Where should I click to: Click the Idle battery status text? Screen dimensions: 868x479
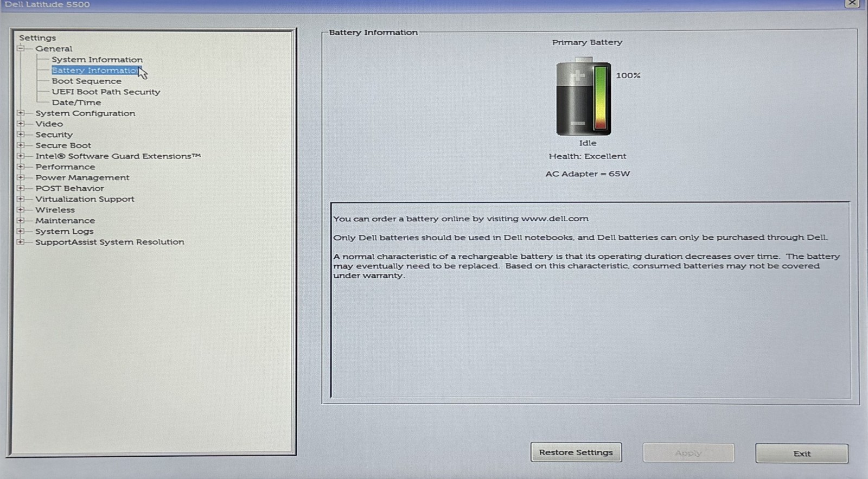tap(588, 143)
